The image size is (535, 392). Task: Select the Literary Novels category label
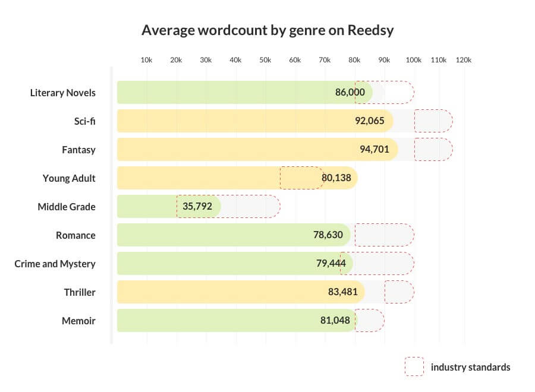(x=63, y=93)
